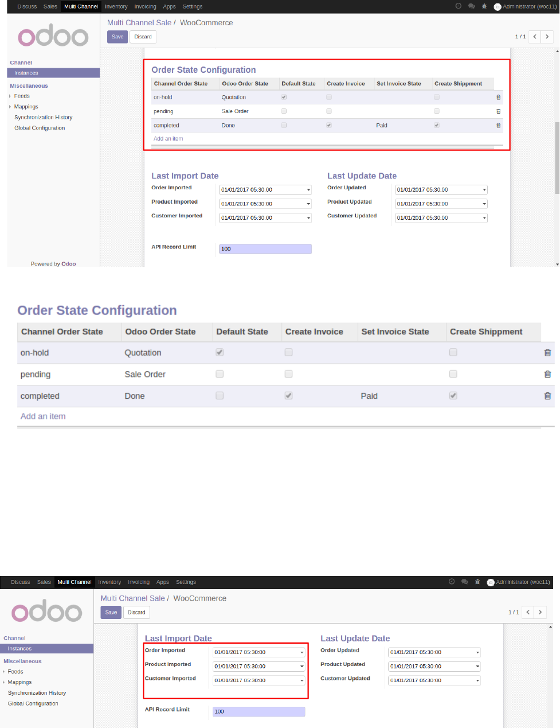Toggle pending Default State checkbox in enlarged table
Image resolution: width=560 pixels, height=728 pixels.
220,374
